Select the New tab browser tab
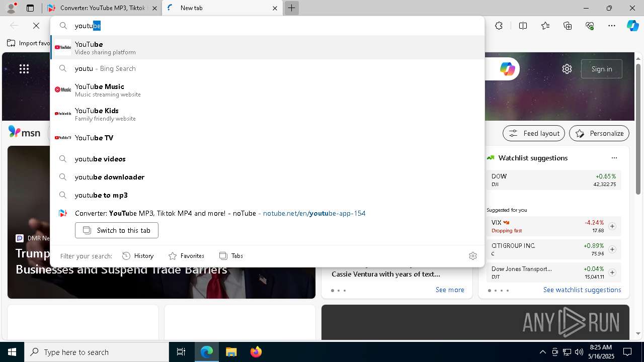644x362 pixels. (x=221, y=8)
